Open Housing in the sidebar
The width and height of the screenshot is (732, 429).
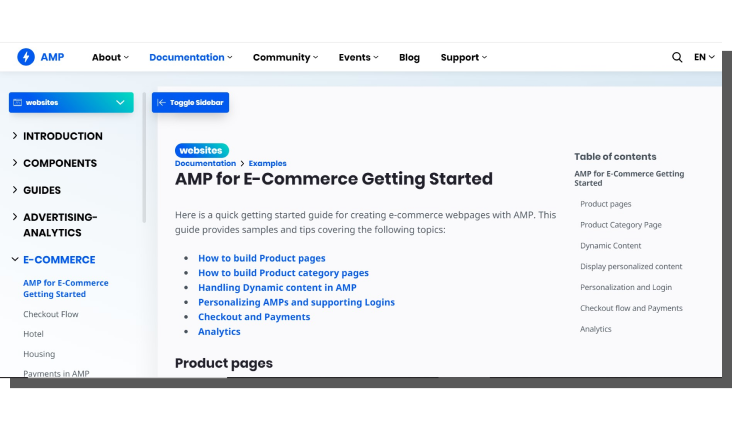click(x=39, y=354)
